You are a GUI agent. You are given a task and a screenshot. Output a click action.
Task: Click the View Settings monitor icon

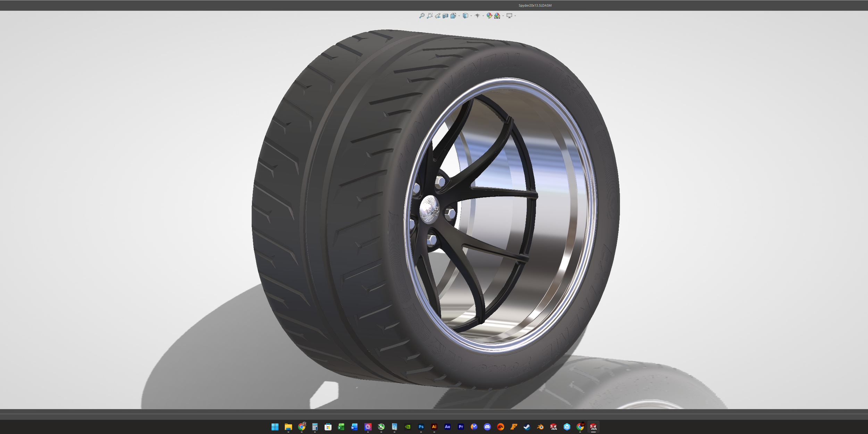(509, 16)
